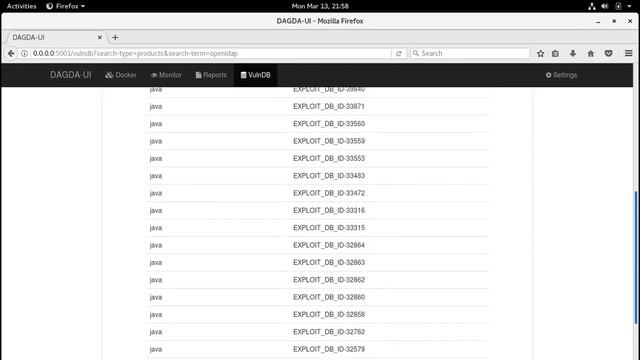Focus the Firefox Search box
640x360 pixels.
tap(470, 53)
